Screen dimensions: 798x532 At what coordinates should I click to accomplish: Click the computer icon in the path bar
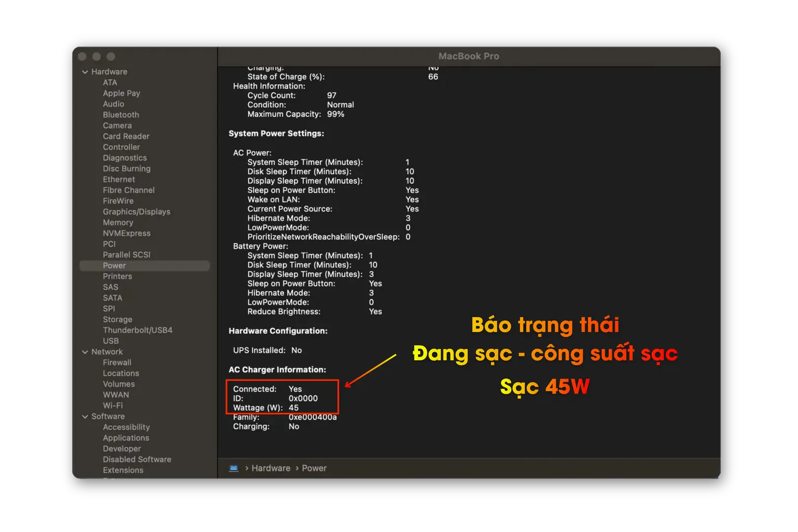coord(234,468)
